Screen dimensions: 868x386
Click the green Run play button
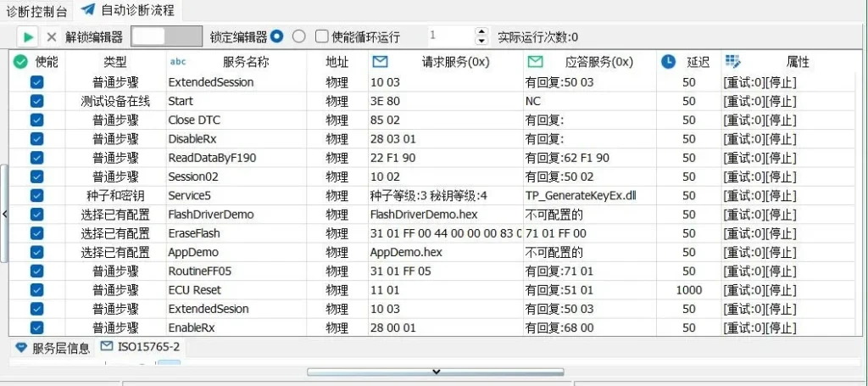[28, 36]
